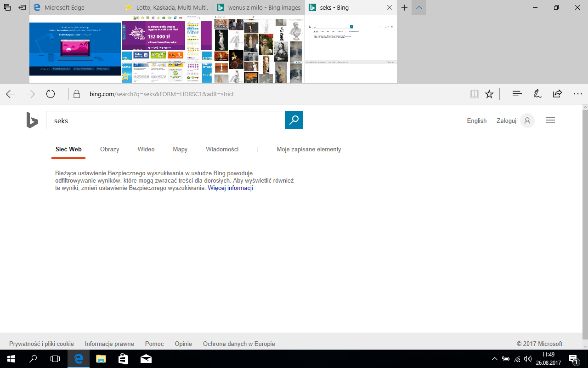Collapse the tab previews chevron
Image resolution: width=588 pixels, height=368 pixels.
click(419, 8)
